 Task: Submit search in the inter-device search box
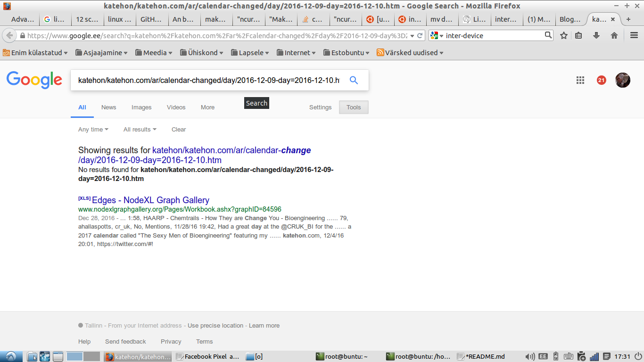548,35
